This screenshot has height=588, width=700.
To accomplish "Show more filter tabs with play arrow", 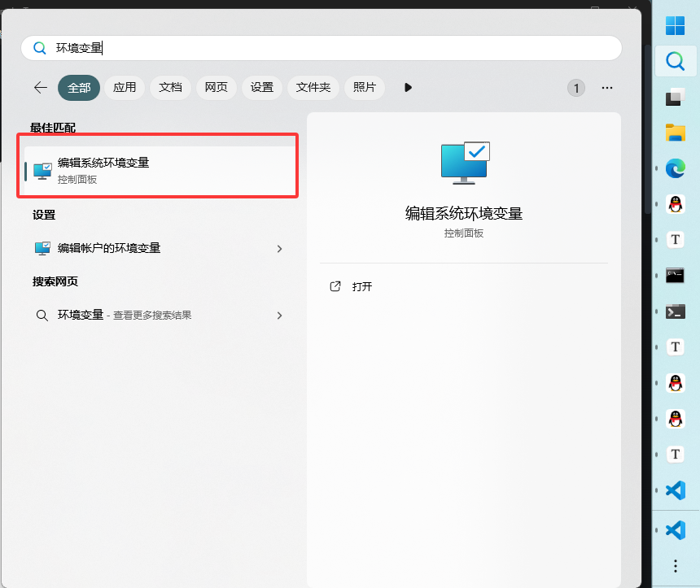I will 408,88.
